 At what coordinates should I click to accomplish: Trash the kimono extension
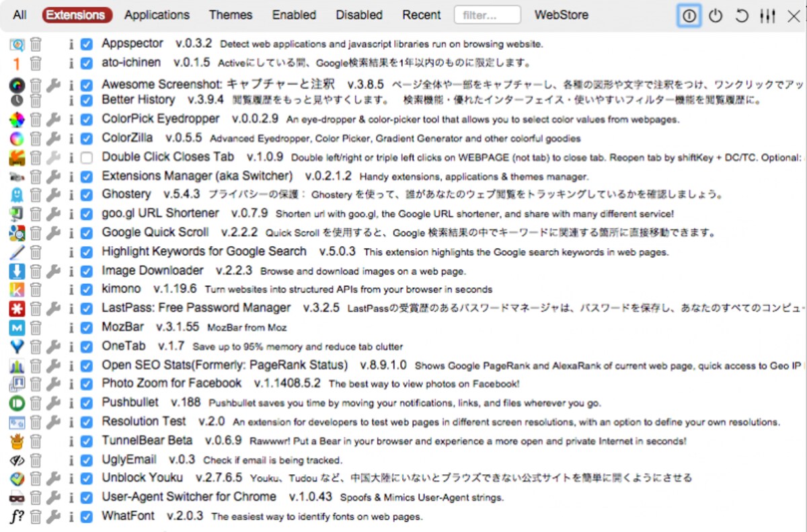coord(36,290)
